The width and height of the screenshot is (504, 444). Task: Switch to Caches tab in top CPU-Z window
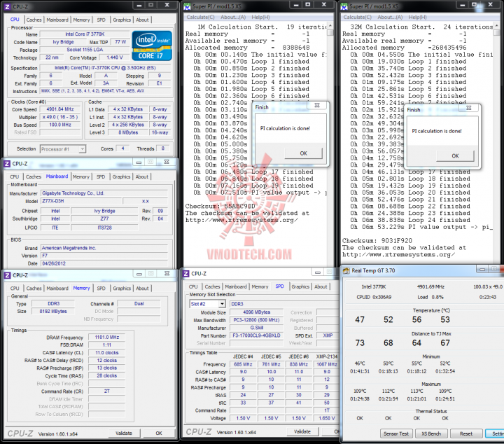34,20
